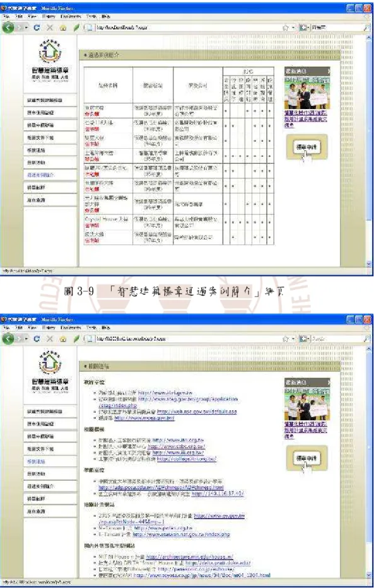The image size is (374, 588).
Task: Click the green leaf toolbar icon, top window
Action: click(x=76, y=27)
